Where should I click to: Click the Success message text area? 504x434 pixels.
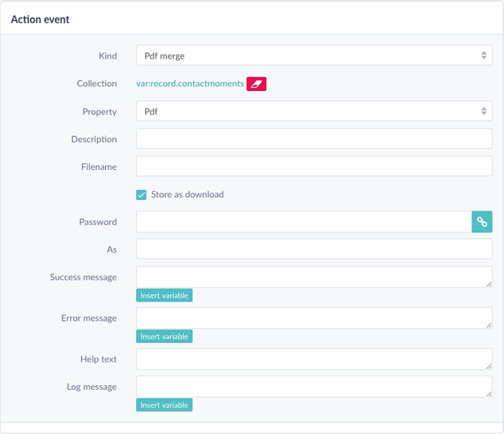[x=314, y=277]
